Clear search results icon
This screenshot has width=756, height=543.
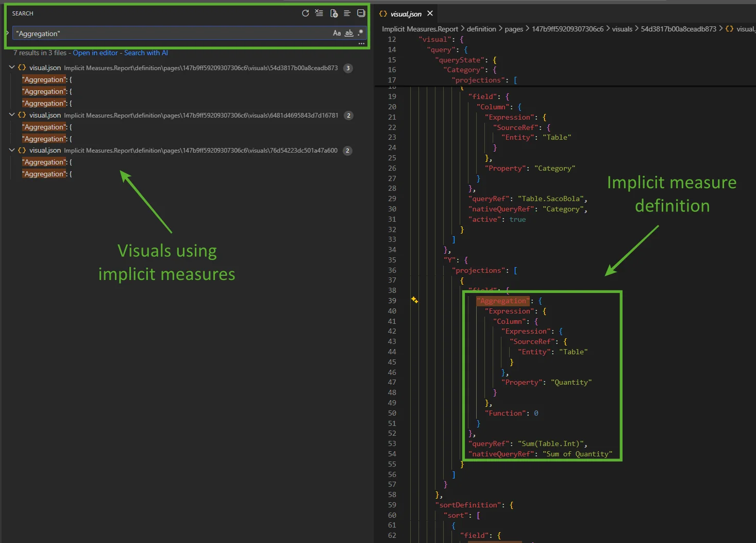319,13
